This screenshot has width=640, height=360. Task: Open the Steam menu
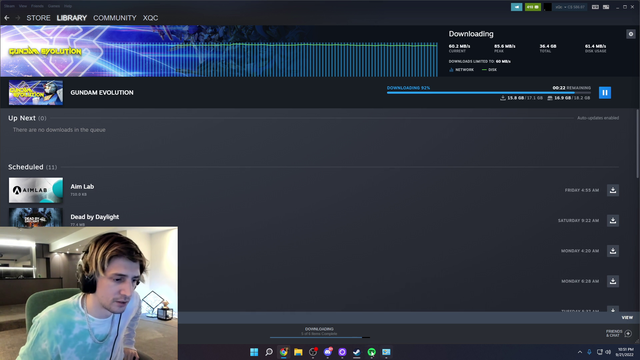coord(9,6)
